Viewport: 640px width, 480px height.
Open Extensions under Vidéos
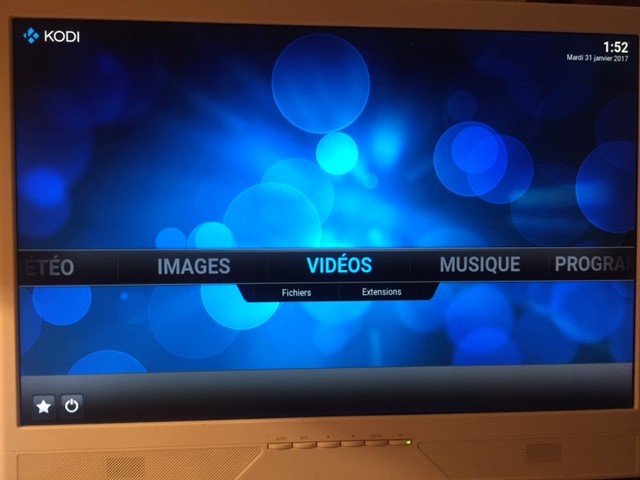click(382, 292)
